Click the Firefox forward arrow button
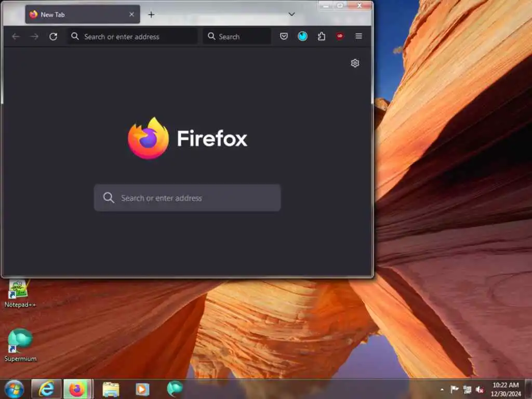 [x=34, y=36]
